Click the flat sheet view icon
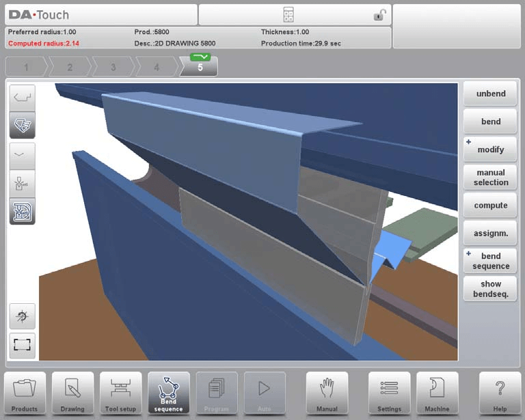 click(x=23, y=156)
